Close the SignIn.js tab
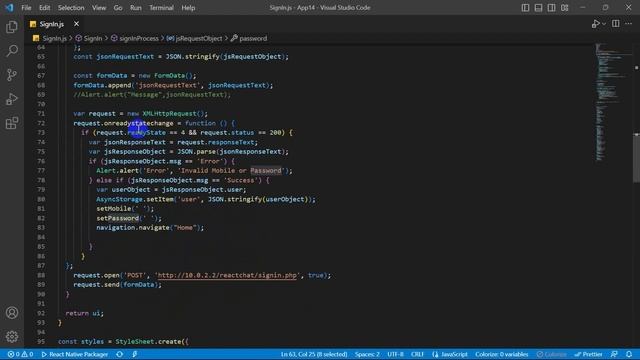The height and width of the screenshot is (360, 640). 76,24
